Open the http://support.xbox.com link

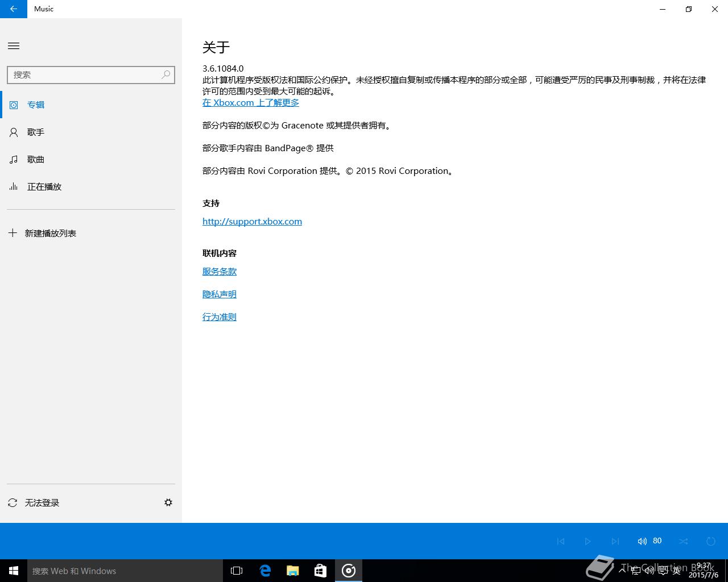(252, 221)
